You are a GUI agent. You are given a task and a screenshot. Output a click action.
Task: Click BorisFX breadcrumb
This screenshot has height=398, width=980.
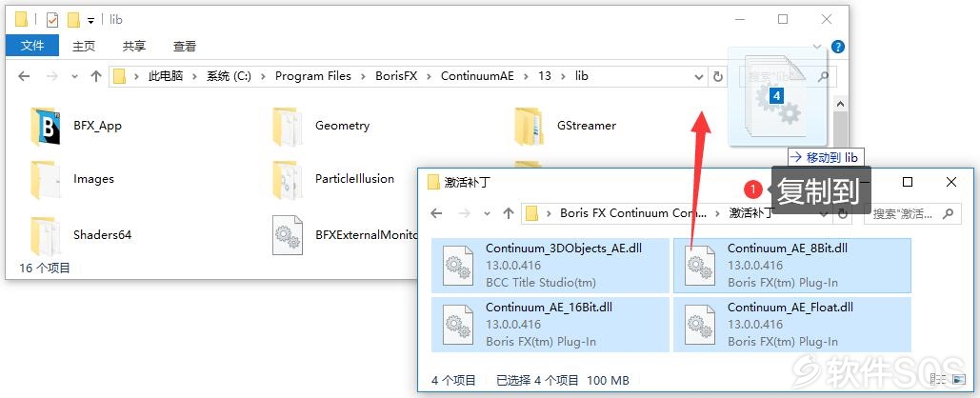(x=396, y=76)
